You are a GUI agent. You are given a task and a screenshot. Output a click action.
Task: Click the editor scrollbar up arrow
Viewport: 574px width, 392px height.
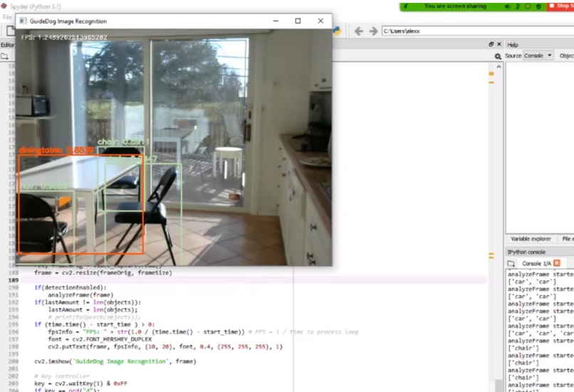pos(499,67)
